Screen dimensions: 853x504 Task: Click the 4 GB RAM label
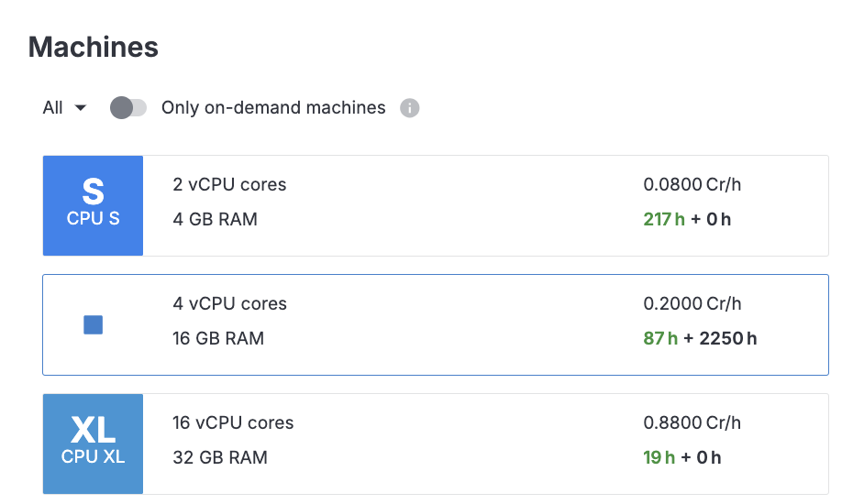pos(215,219)
